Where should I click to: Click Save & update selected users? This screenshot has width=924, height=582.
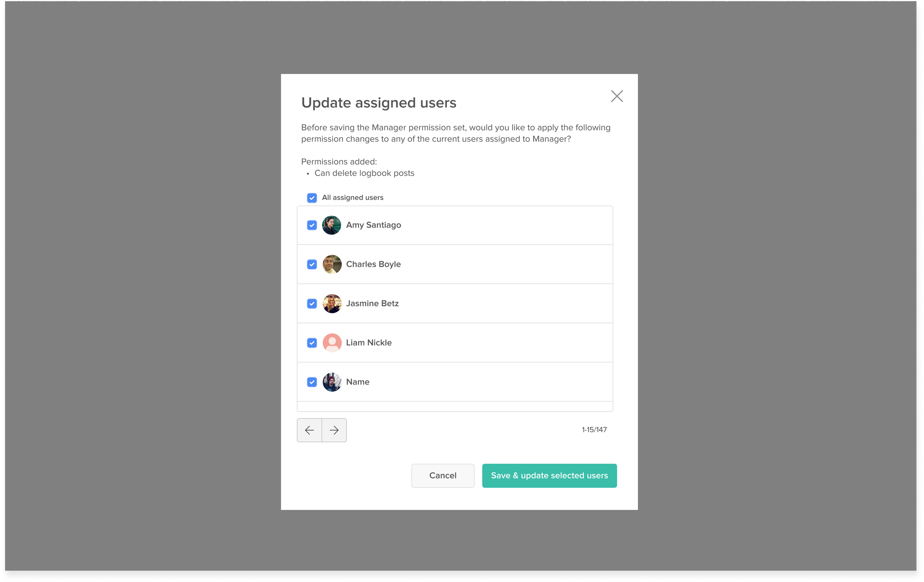pyautogui.click(x=550, y=476)
